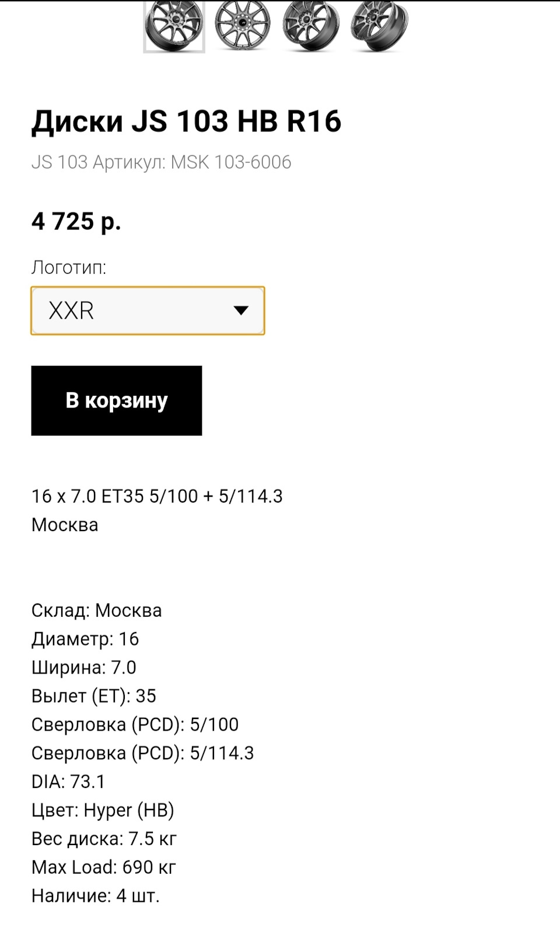Click the Диаметр: 16 specification
The image size is (560, 935).
[85, 639]
